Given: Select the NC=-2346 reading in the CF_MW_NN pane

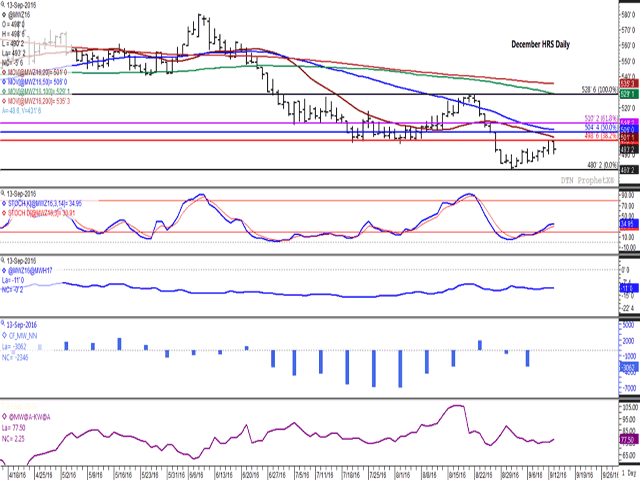Looking at the screenshot, I should [15, 357].
